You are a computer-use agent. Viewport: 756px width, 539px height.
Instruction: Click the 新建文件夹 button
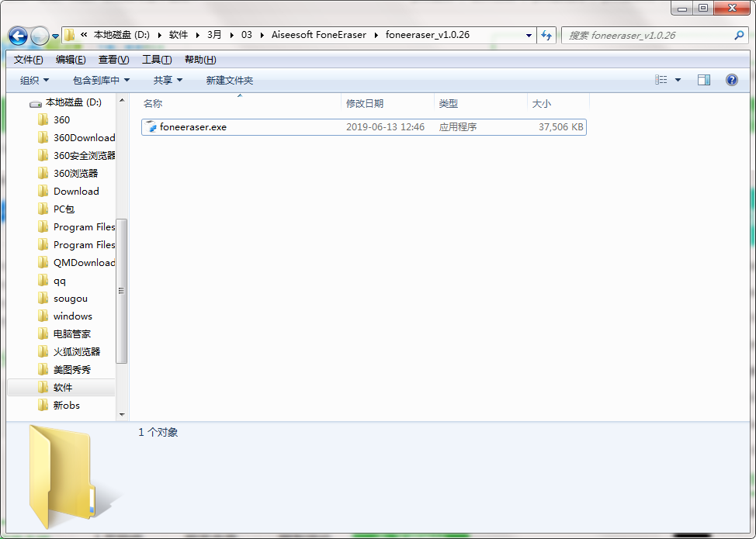(230, 80)
